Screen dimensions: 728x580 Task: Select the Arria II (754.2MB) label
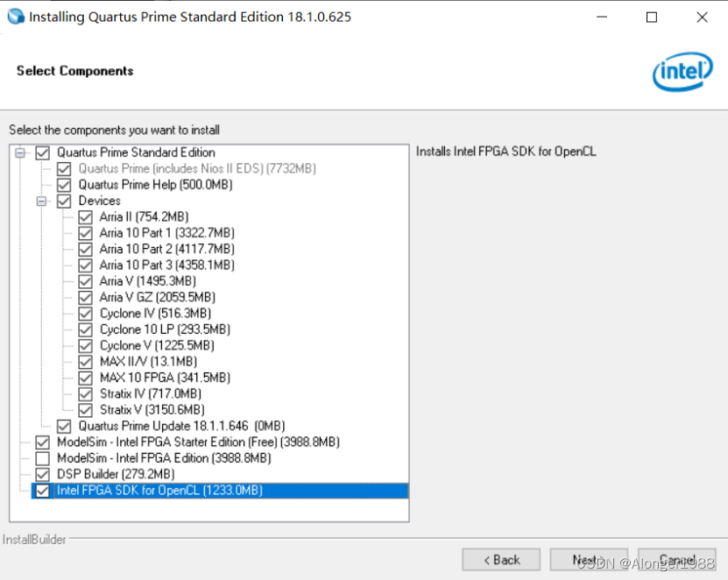144,217
